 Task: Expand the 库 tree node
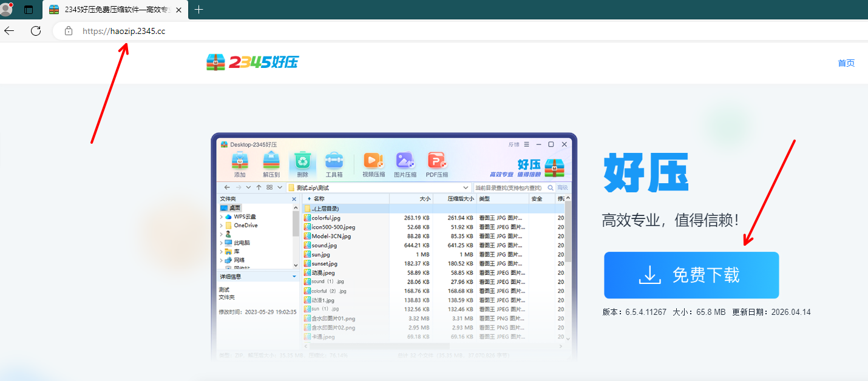[221, 251]
